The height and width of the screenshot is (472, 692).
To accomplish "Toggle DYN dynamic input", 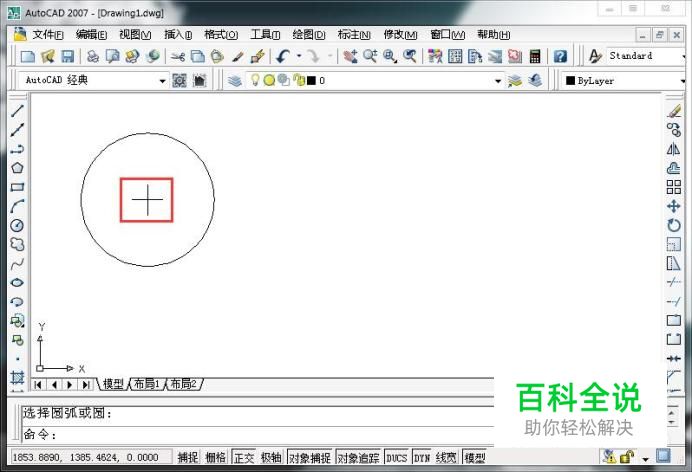I will pyautogui.click(x=422, y=457).
